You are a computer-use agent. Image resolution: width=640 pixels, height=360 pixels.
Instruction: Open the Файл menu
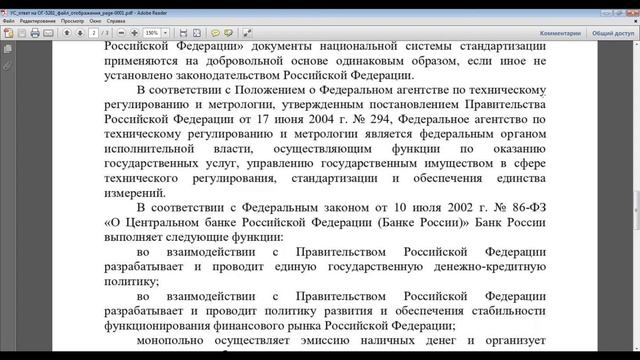(9, 21)
